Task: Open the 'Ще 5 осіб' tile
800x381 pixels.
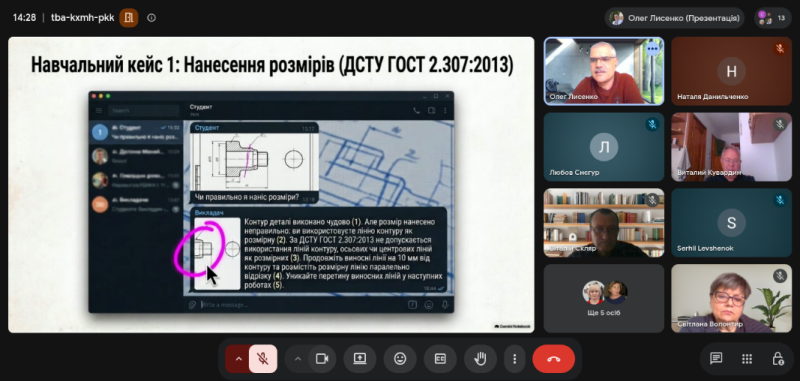Action: (604, 298)
